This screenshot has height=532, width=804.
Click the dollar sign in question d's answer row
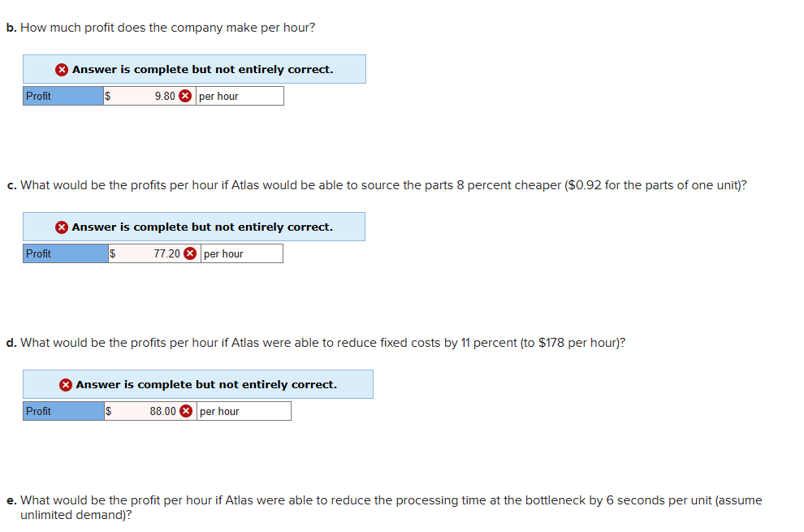pyautogui.click(x=108, y=410)
